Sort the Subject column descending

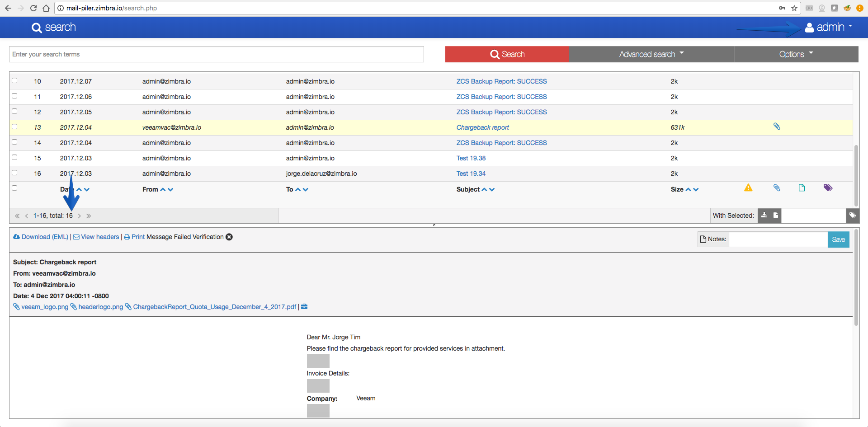click(492, 190)
